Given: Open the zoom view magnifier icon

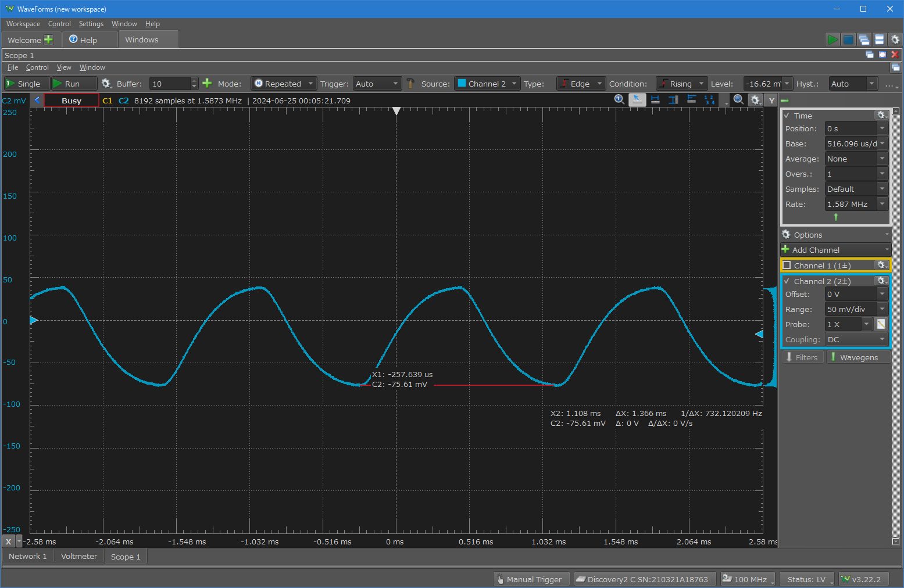Looking at the screenshot, I should pyautogui.click(x=738, y=99).
